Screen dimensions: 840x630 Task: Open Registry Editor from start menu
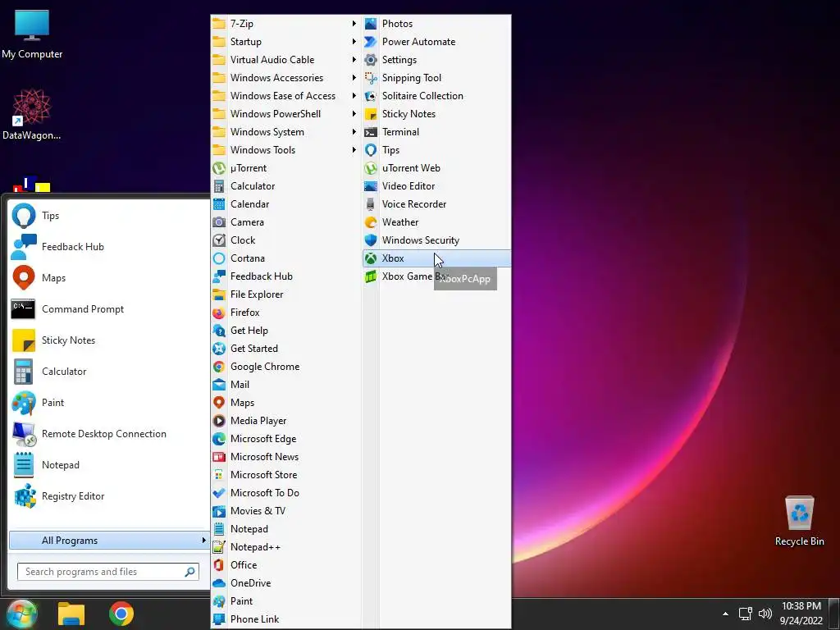109,496
